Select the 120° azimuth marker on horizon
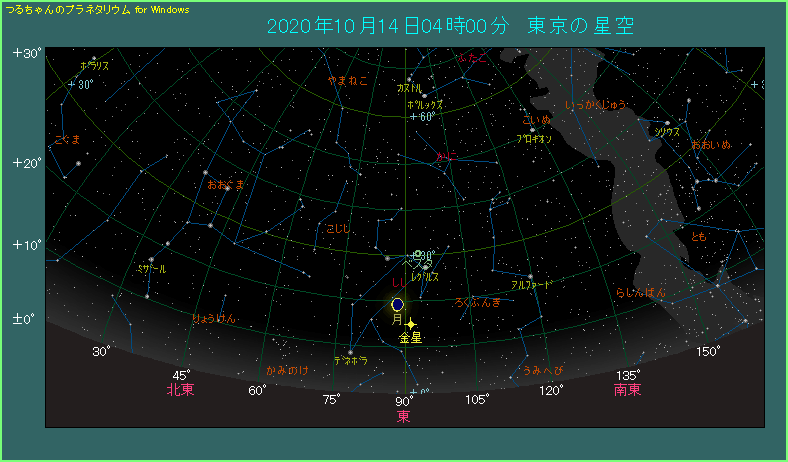 click(x=551, y=391)
